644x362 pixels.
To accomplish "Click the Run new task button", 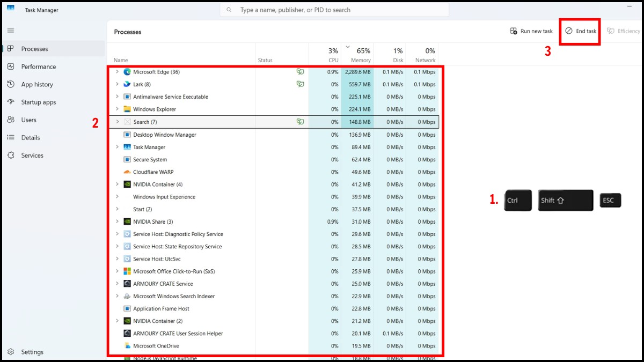I will pyautogui.click(x=531, y=31).
